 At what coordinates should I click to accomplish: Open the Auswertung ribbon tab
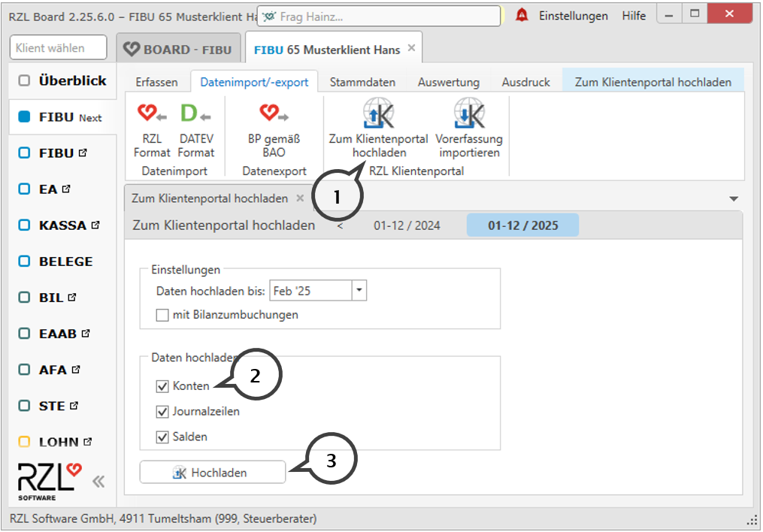pyautogui.click(x=449, y=83)
